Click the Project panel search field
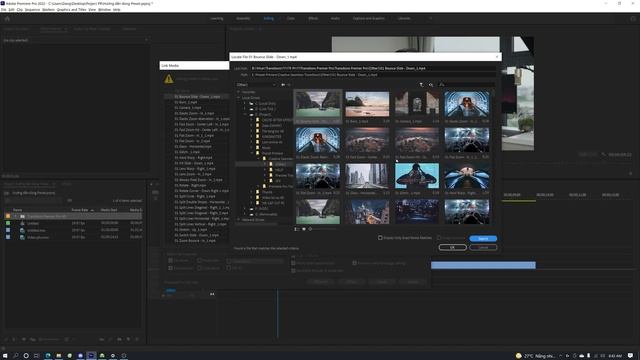Screen dimensions: 640x360 [x=34, y=200]
